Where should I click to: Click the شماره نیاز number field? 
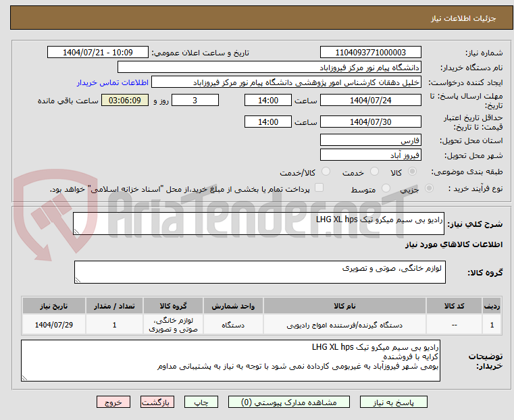pyautogui.click(x=370, y=53)
